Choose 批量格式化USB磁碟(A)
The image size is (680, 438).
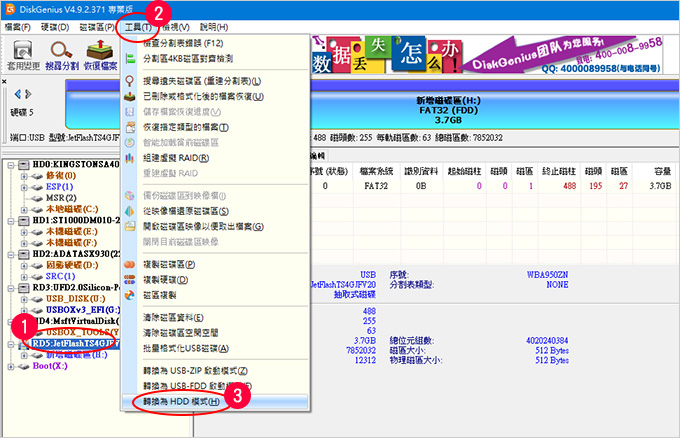pyautogui.click(x=215, y=348)
